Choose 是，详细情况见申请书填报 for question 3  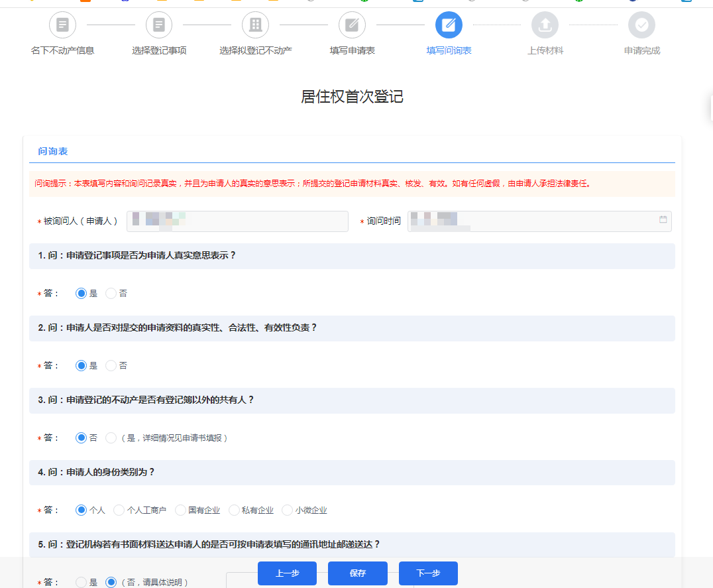point(111,438)
